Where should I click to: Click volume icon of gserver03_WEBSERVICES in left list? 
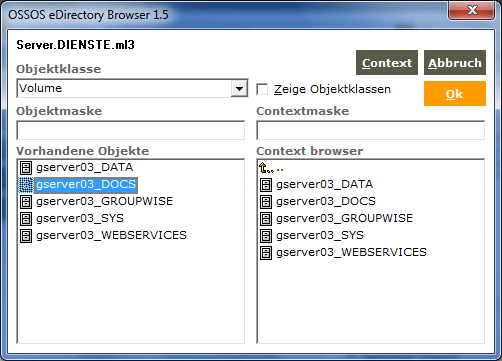(26, 236)
